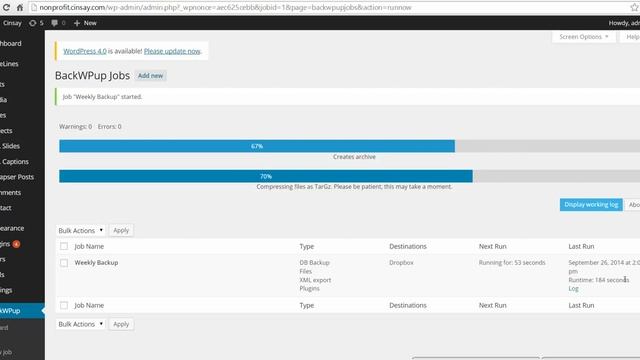
Task: Click the bookmark star in address bar
Action: click(x=634, y=7)
